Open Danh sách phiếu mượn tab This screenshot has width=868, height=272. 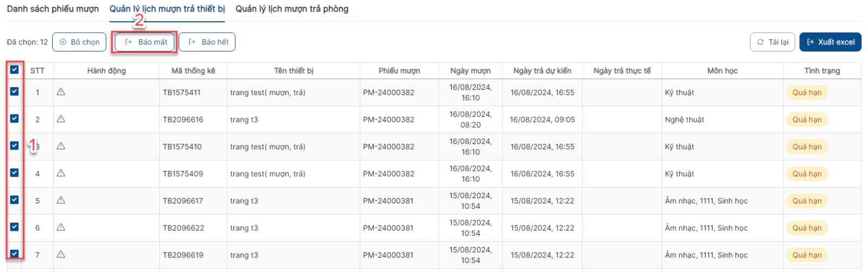[x=53, y=9]
